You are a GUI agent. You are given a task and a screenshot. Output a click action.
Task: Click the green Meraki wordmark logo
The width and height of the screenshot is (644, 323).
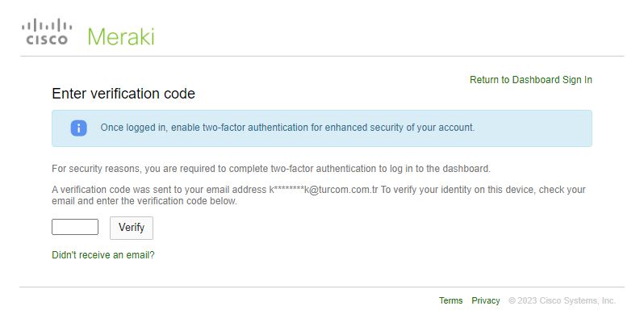[x=120, y=36]
